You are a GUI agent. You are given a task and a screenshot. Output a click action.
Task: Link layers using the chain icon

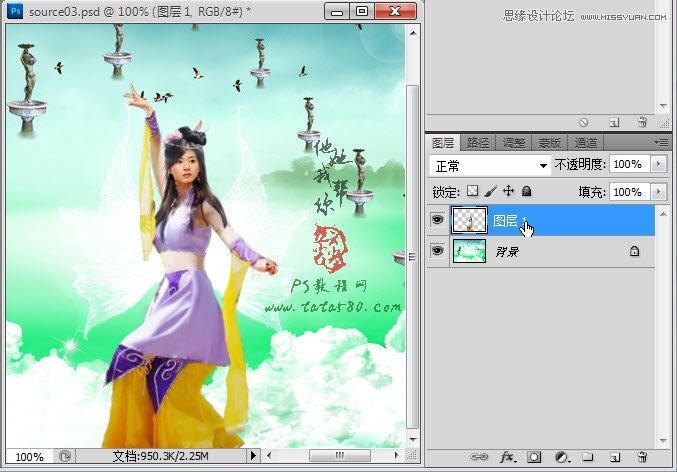click(x=479, y=457)
